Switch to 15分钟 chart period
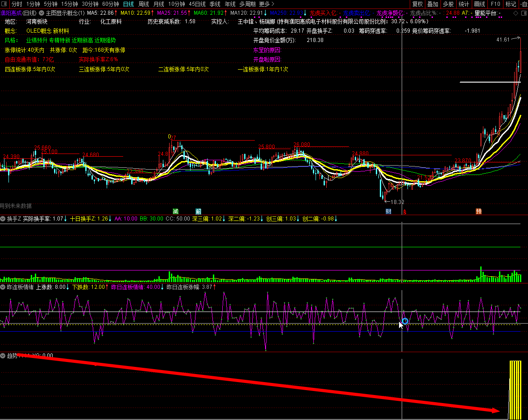 coord(69,4)
